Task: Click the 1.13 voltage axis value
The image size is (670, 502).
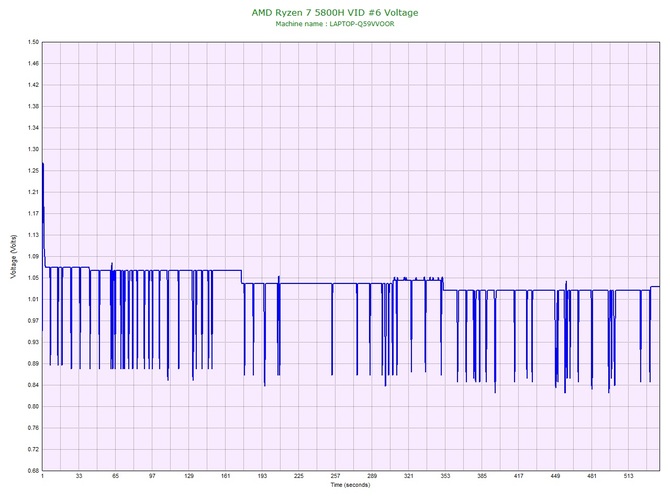Action: pos(33,235)
